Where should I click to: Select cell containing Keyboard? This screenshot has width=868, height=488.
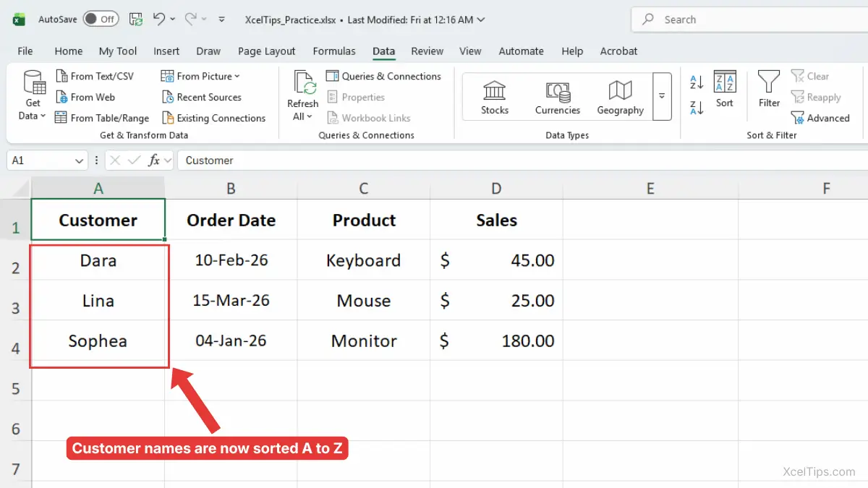click(x=364, y=260)
